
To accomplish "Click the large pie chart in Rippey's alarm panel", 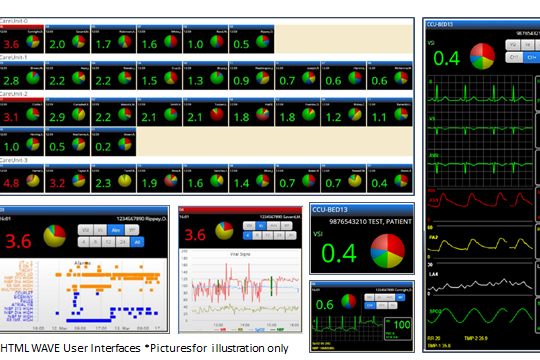I will click(x=54, y=236).
